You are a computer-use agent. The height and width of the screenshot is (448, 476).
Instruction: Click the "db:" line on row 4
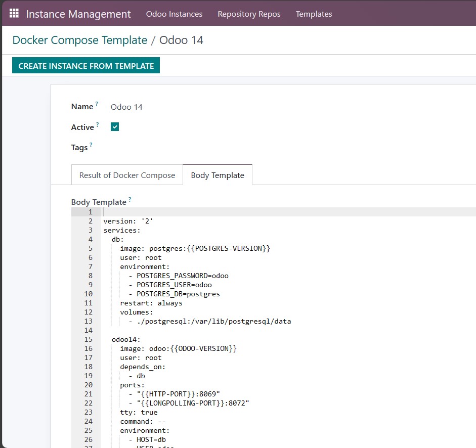pos(118,239)
